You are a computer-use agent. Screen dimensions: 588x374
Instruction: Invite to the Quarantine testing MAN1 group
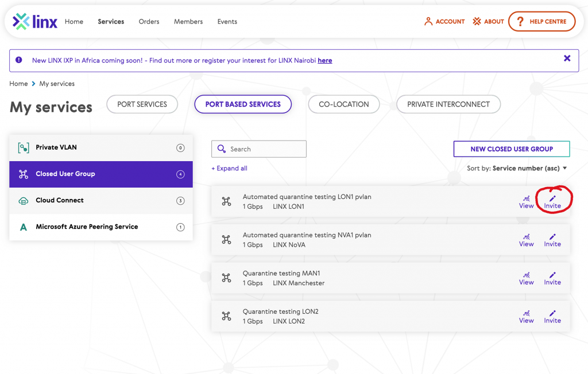[x=552, y=278]
